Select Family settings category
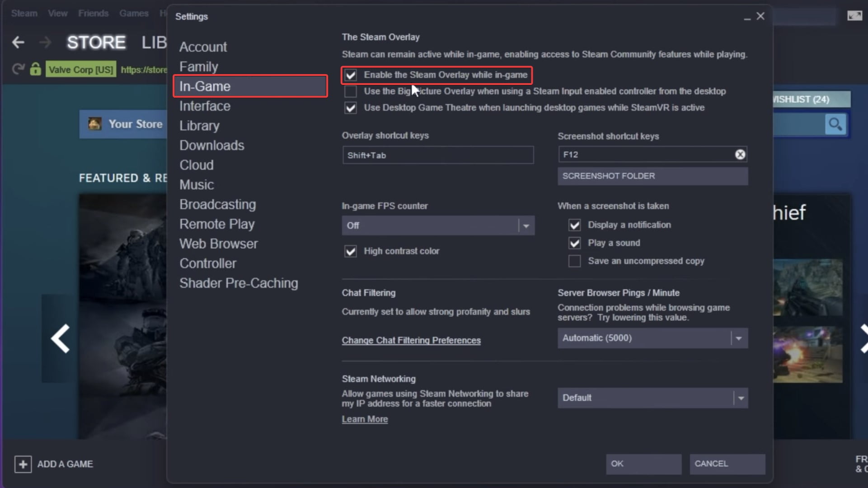Image resolution: width=868 pixels, height=488 pixels. coord(198,67)
